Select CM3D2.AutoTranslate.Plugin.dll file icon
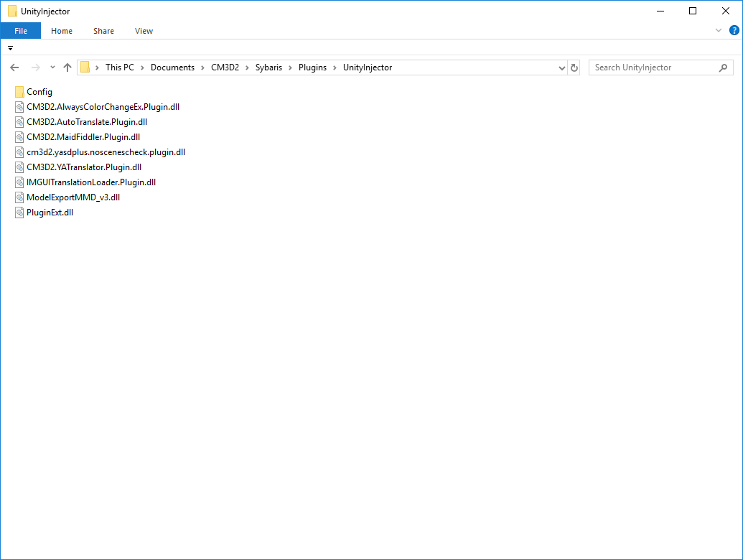 pos(19,122)
